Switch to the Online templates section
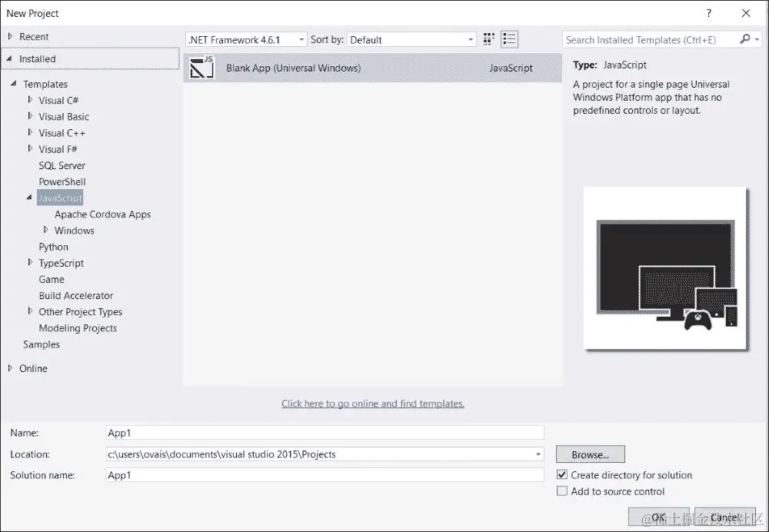 pos(32,368)
